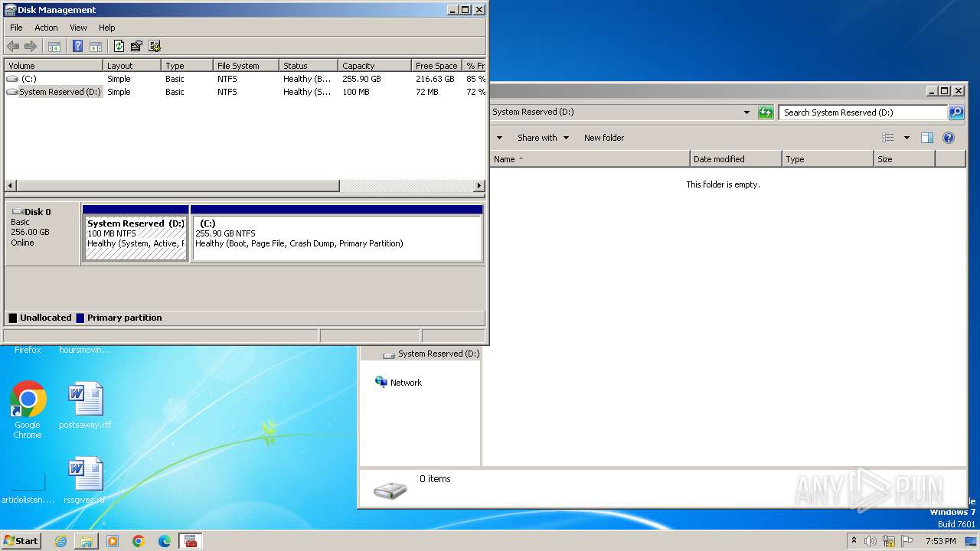Open the Help menu in Disk Management
The image size is (980, 551).
point(107,28)
